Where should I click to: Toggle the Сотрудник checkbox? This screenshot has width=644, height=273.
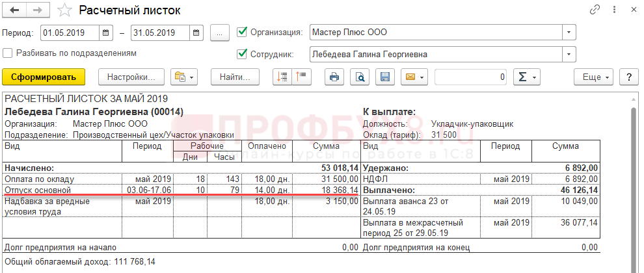pyautogui.click(x=242, y=54)
